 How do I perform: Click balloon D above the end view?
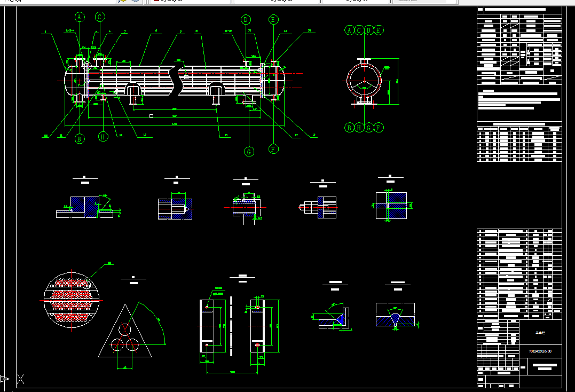coord(368,30)
